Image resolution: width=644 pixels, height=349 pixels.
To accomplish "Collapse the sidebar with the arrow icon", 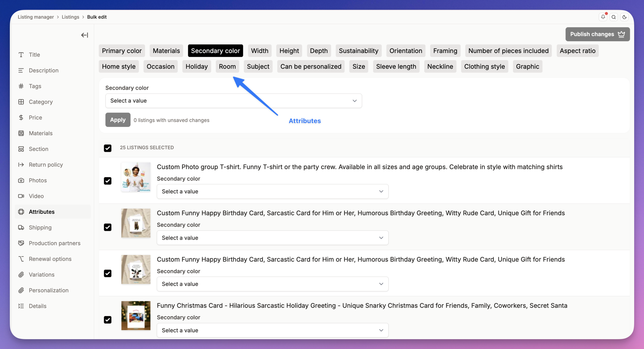I will tap(85, 35).
